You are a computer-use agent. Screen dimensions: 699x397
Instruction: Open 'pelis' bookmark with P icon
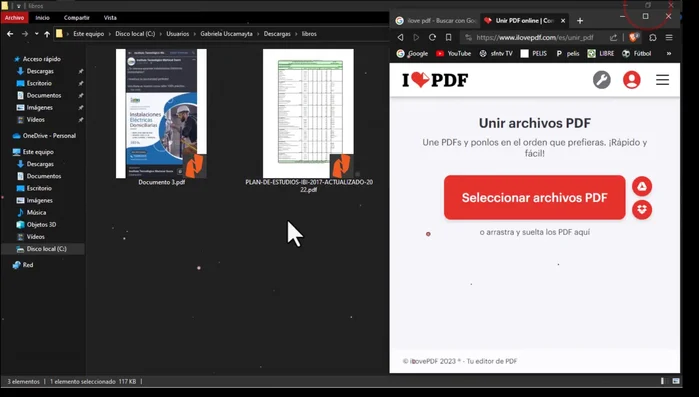pyautogui.click(x=567, y=53)
